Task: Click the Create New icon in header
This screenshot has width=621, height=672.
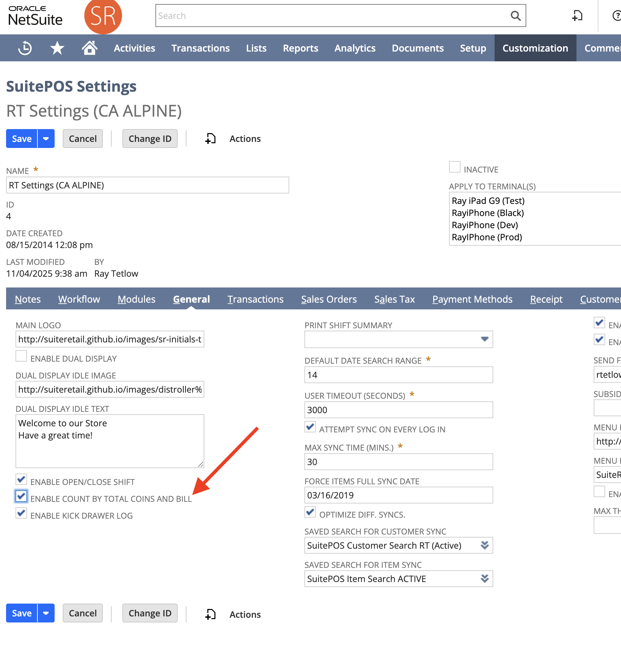Action: tap(577, 16)
